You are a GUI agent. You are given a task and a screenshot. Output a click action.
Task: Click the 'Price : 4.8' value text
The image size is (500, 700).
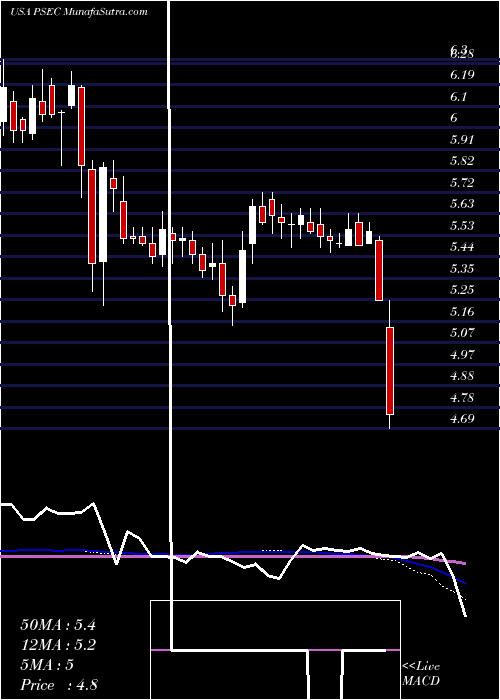[59, 685]
